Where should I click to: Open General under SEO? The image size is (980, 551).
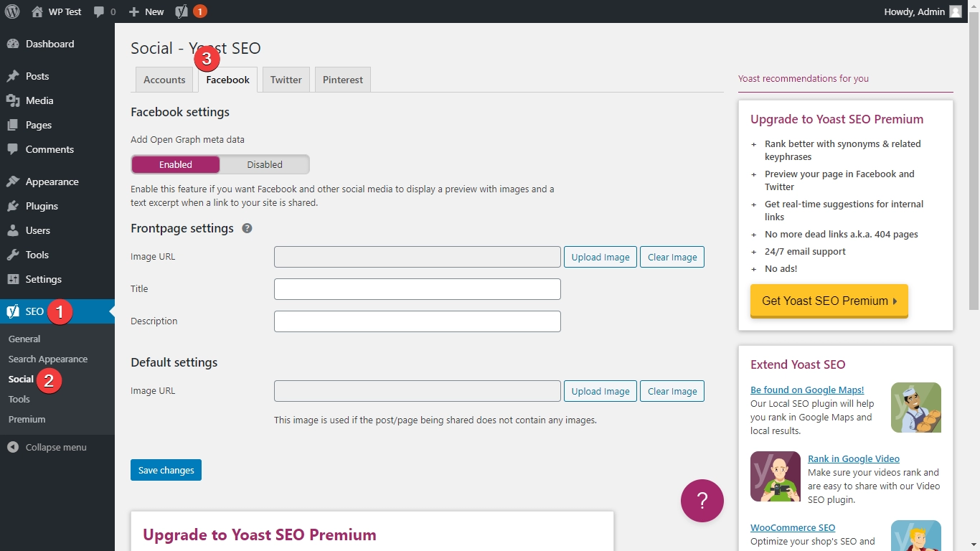click(x=24, y=339)
